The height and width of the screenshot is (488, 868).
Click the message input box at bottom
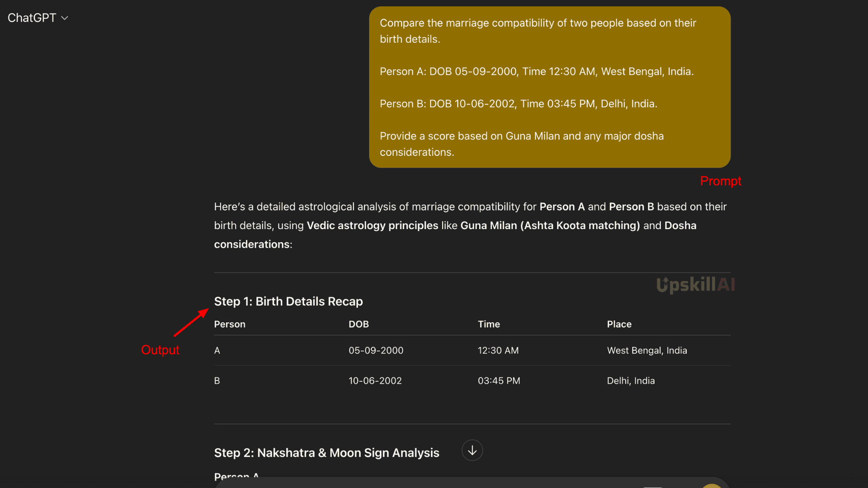tap(472, 483)
